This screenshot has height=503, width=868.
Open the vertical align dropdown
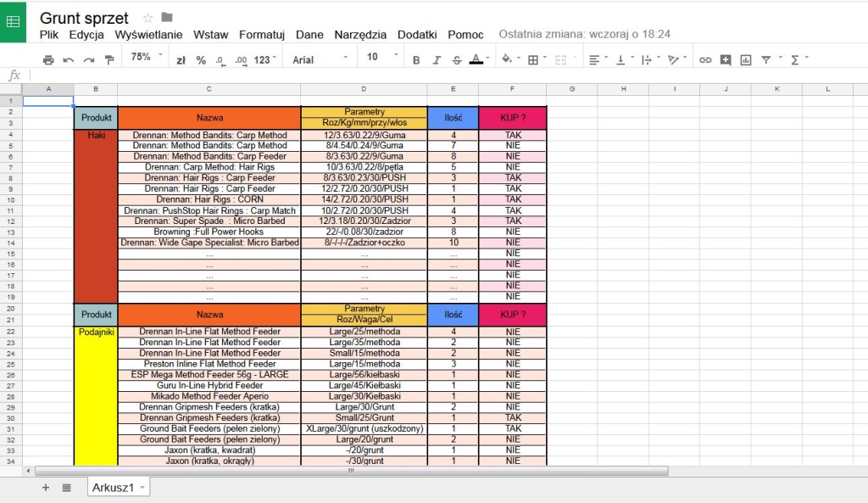(x=623, y=60)
